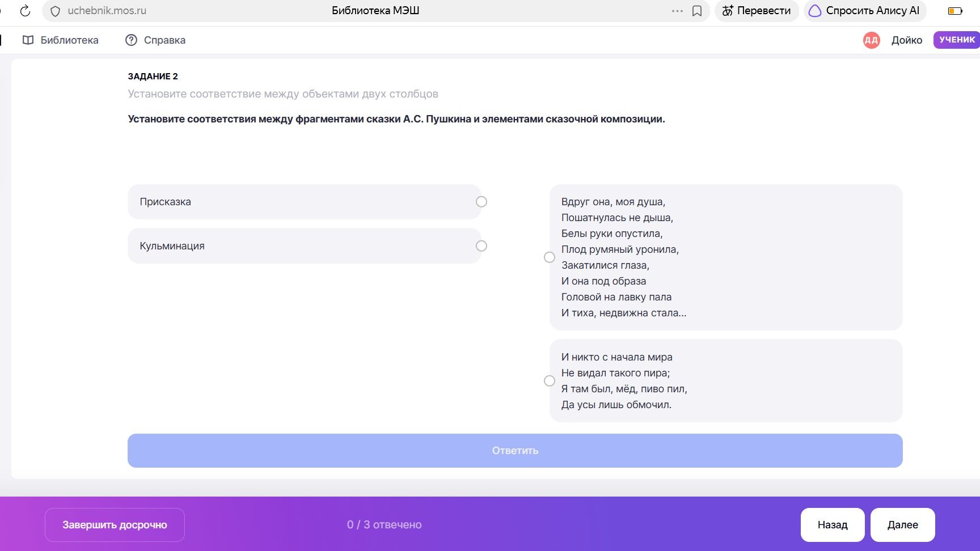The width and height of the screenshot is (980, 551).
Task: Open Спросить Алису AI assistant
Action: (865, 11)
